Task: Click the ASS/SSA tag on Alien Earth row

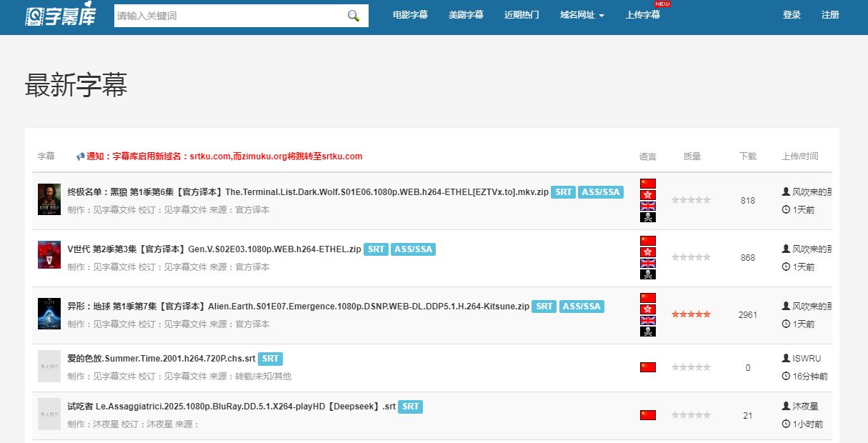Action: point(582,307)
